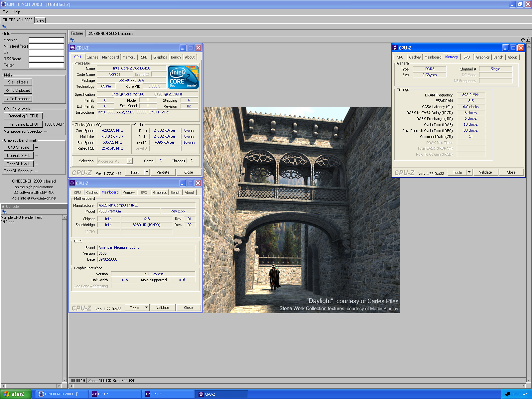This screenshot has height=399, width=532.
Task: Click Start all tests button
Action: coord(18,82)
